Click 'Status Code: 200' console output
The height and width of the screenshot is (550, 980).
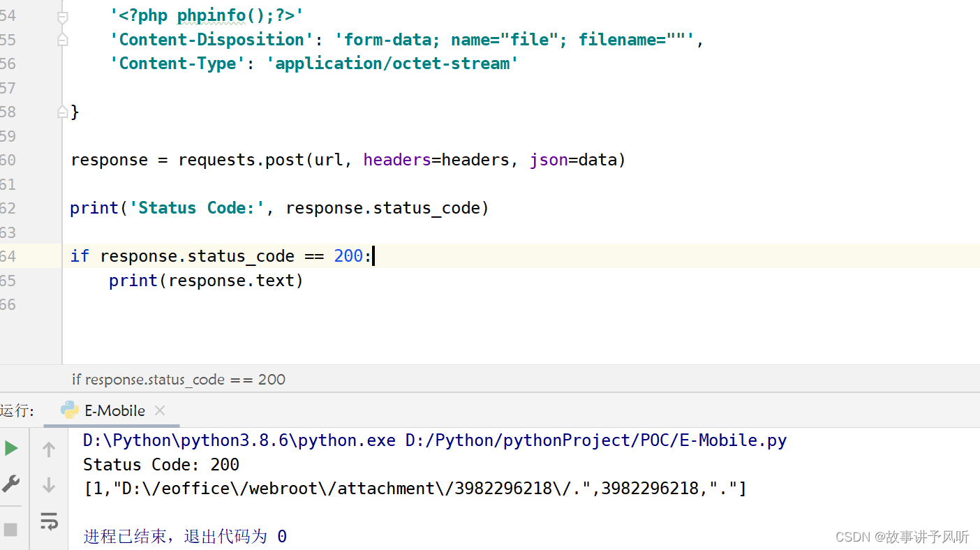pos(161,464)
